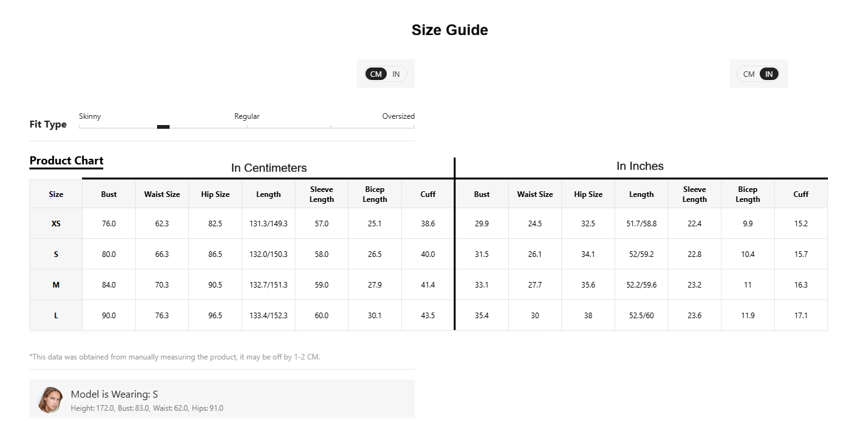Screen dimensions: 868x437
Task: Click the Size column header
Action: pyautogui.click(x=56, y=194)
